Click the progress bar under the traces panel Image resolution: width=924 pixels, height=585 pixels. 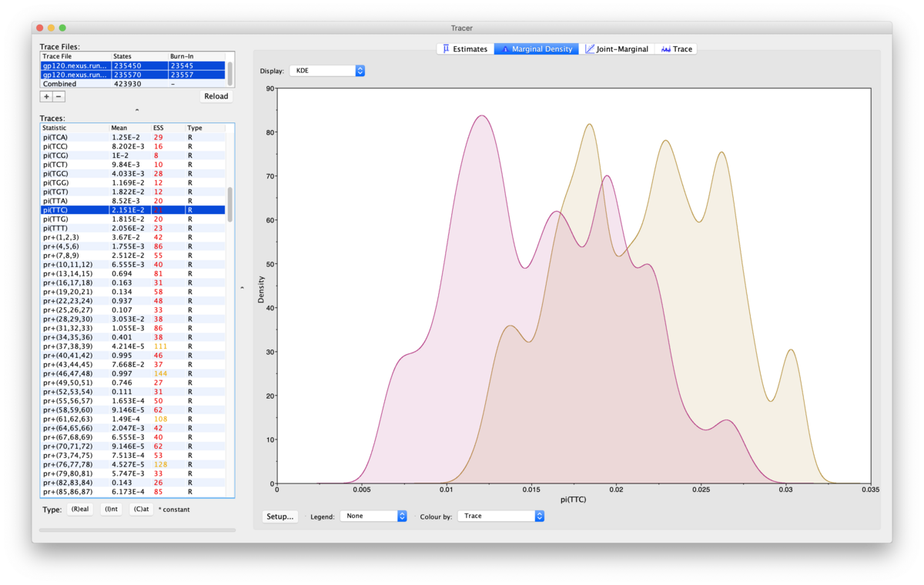(x=137, y=530)
